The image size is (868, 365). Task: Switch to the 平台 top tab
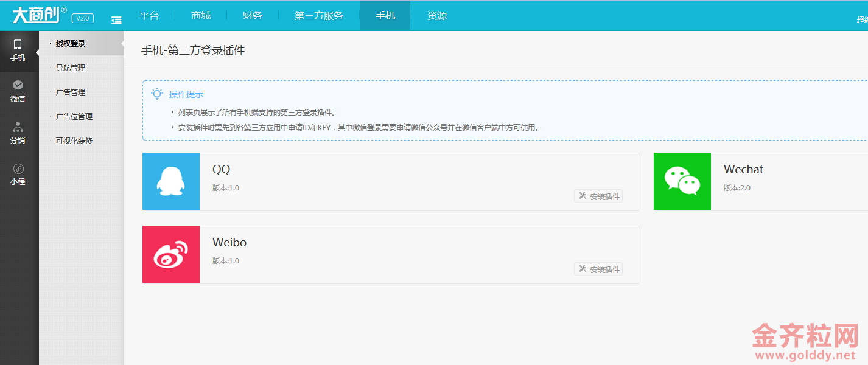[149, 16]
